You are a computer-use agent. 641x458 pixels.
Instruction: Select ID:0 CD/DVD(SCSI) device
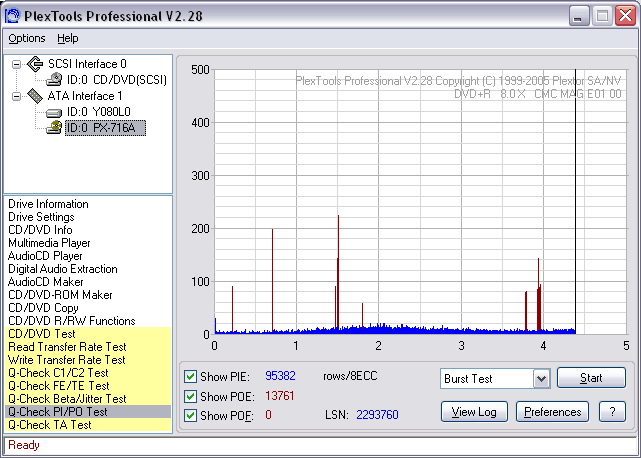(117, 80)
